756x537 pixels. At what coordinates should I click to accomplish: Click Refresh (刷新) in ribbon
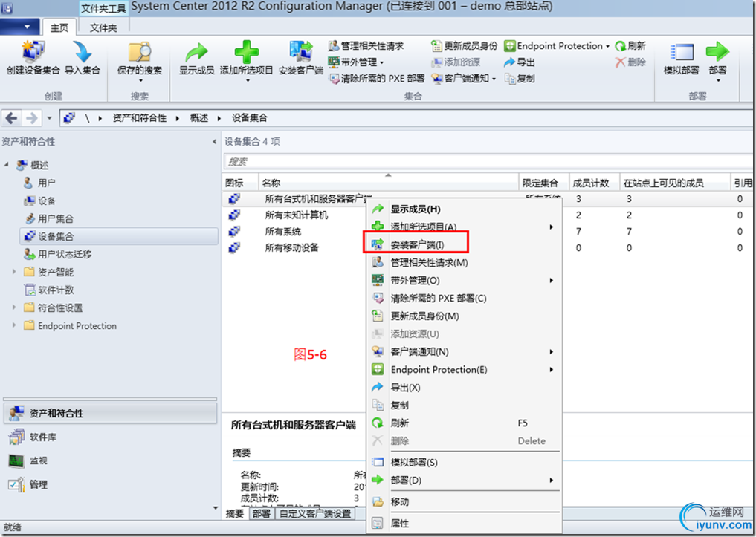[630, 46]
